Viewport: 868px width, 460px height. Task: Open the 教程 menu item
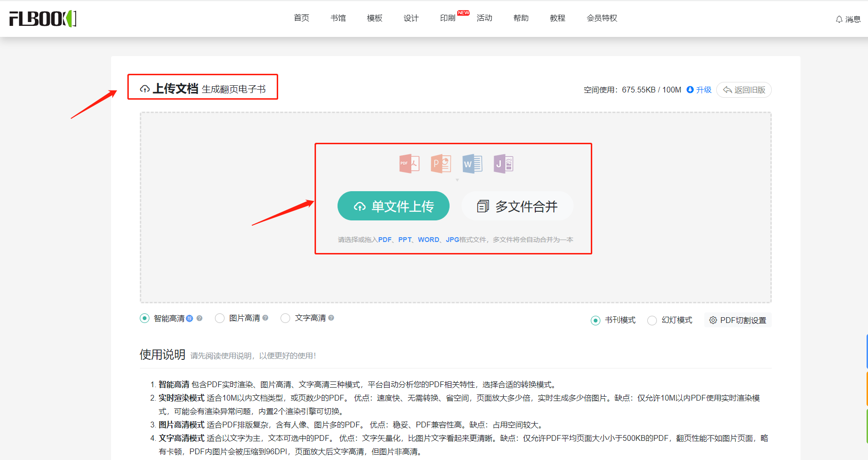(x=558, y=18)
